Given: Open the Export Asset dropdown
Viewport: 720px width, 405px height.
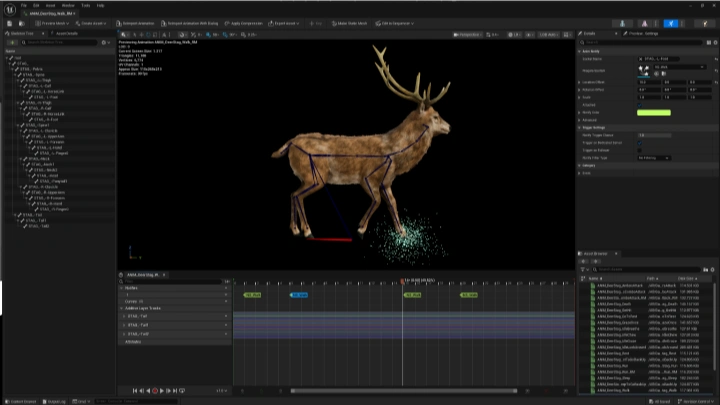Looking at the screenshot, I should click(284, 23).
